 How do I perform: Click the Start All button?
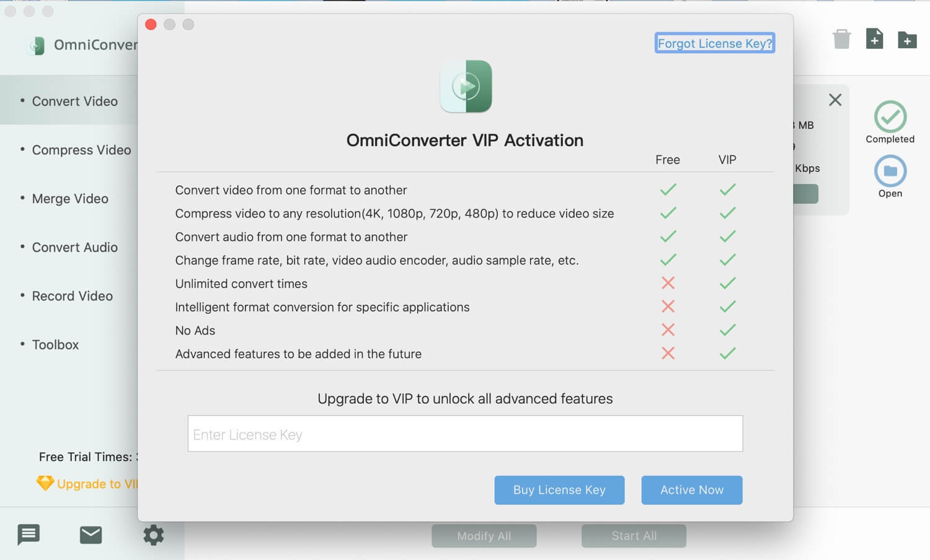pyautogui.click(x=634, y=536)
